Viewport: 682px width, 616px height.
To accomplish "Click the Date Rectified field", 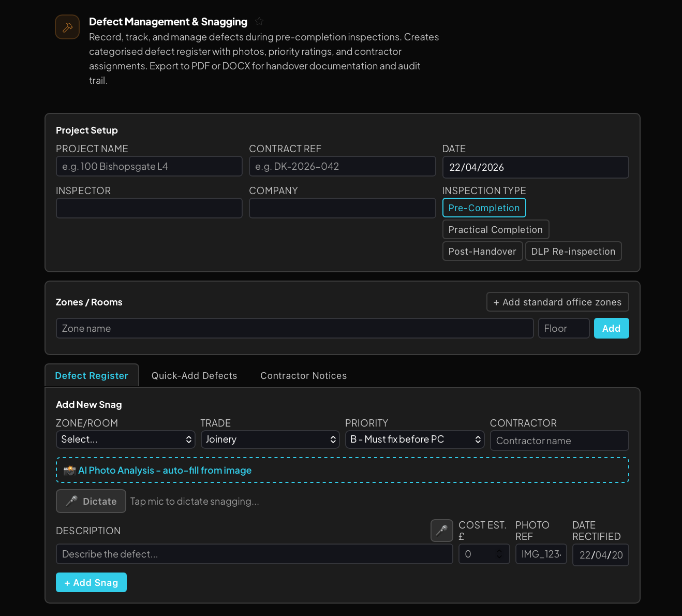I will click(x=601, y=555).
